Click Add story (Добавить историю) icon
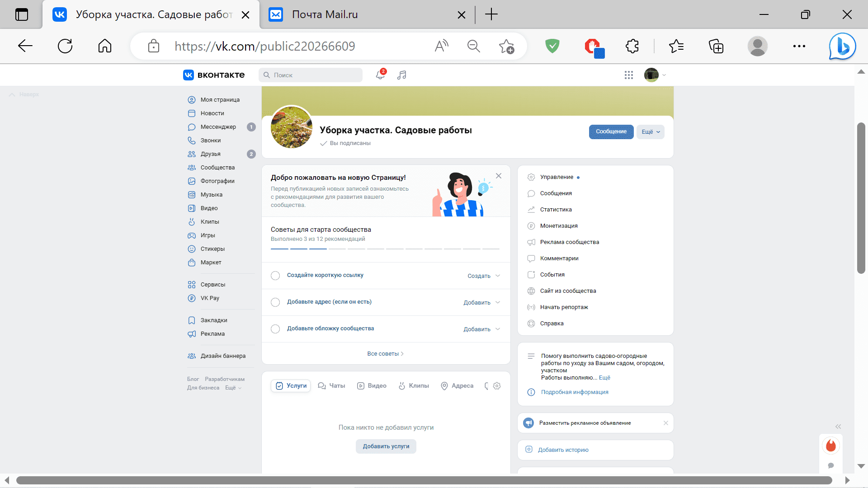This screenshot has width=868, height=488. (x=529, y=450)
